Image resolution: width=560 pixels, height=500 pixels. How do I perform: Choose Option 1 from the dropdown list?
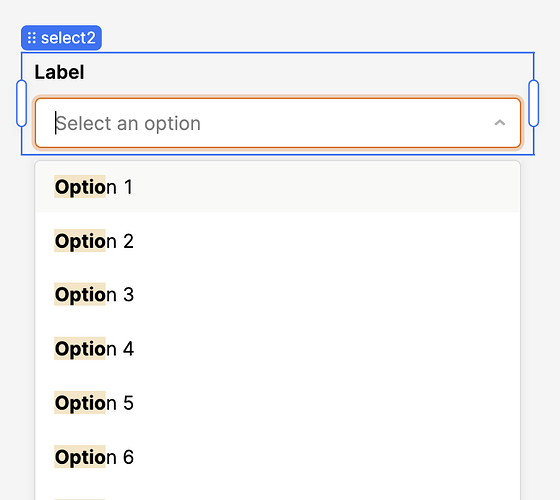point(278,187)
